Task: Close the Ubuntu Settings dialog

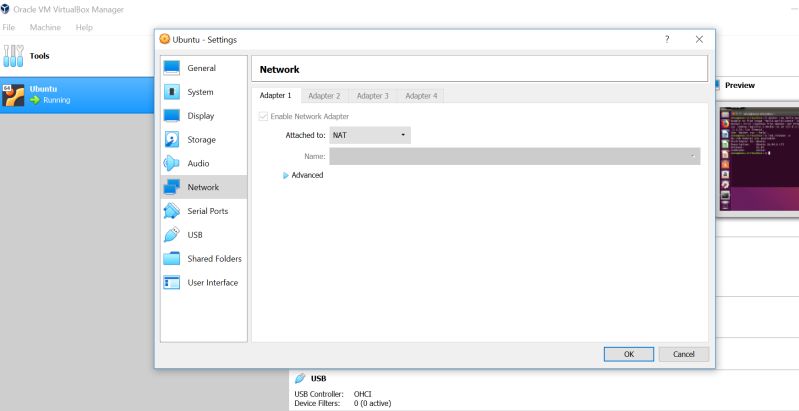Action: [x=699, y=39]
